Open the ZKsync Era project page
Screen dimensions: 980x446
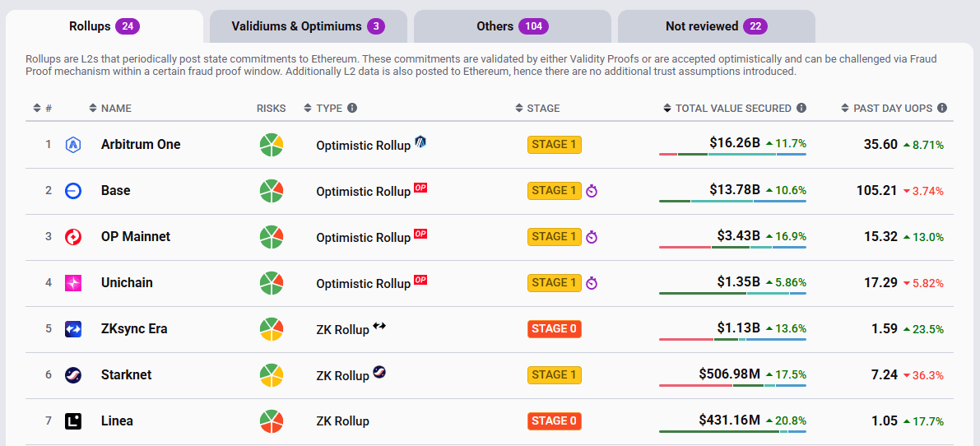tap(134, 329)
